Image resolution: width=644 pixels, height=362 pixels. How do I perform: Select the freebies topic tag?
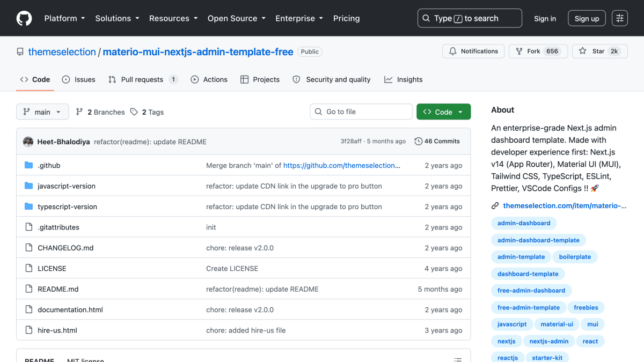coord(586,308)
